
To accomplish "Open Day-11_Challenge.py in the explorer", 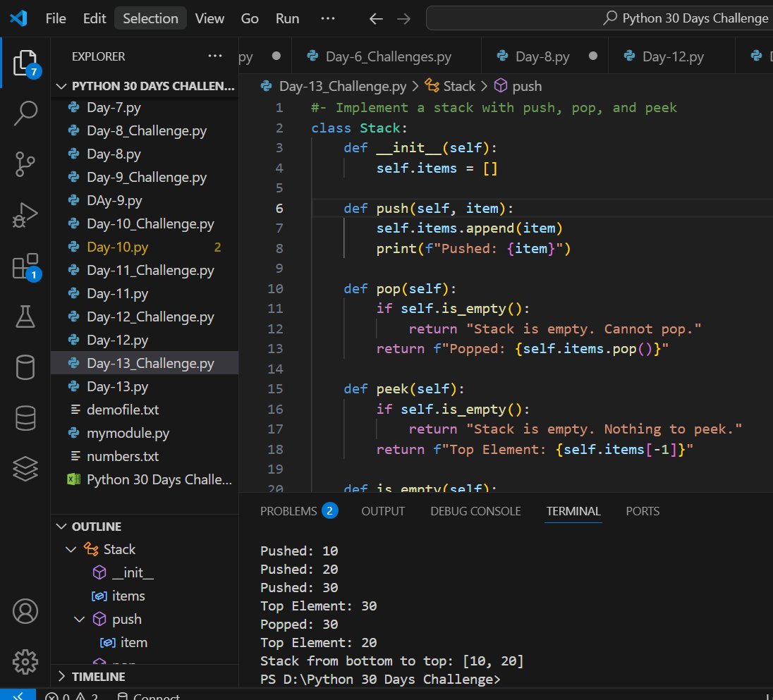I will 145,270.
